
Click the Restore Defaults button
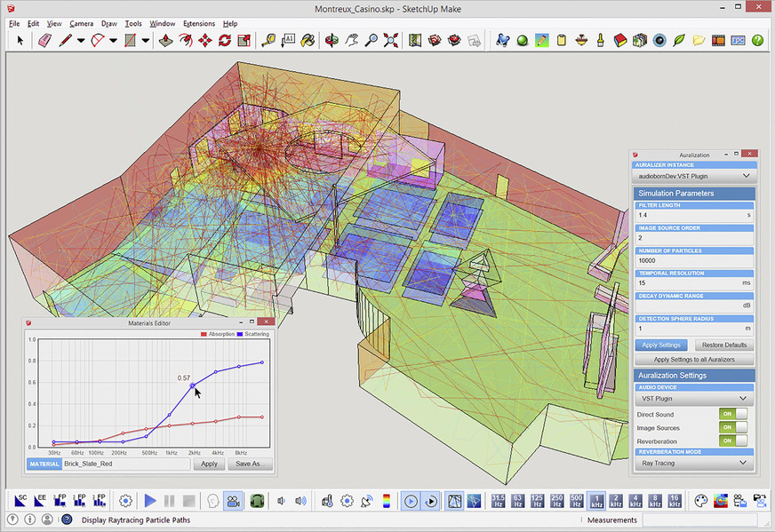pyautogui.click(x=723, y=345)
